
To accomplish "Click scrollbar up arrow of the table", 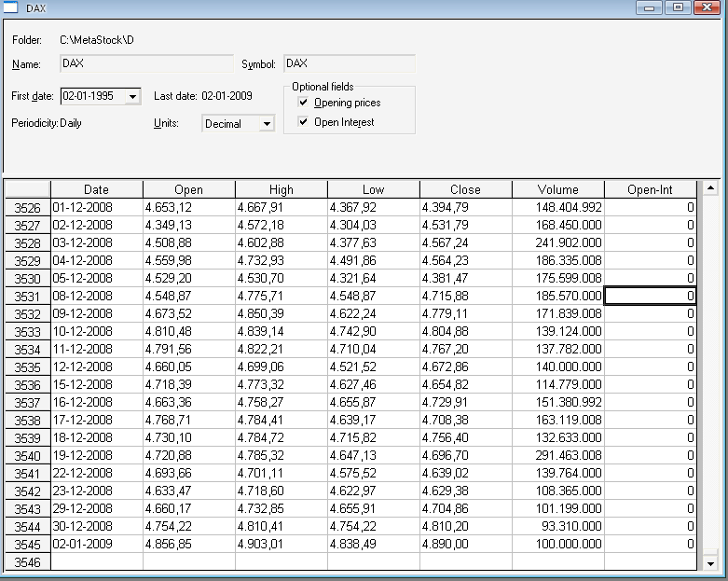I will [x=710, y=188].
